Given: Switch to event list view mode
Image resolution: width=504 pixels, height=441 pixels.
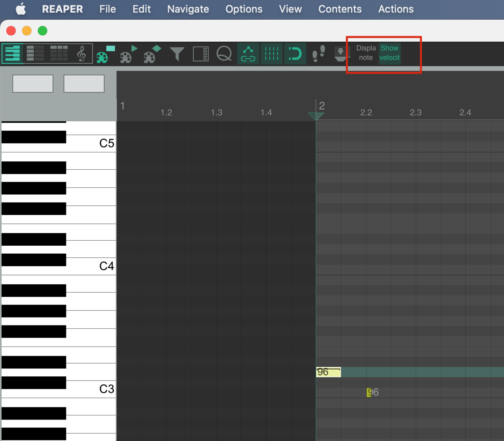Looking at the screenshot, I should (x=59, y=54).
